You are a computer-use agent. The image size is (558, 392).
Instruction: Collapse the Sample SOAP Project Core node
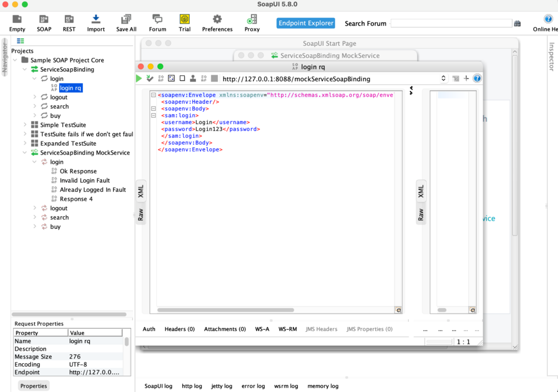pyautogui.click(x=15, y=60)
